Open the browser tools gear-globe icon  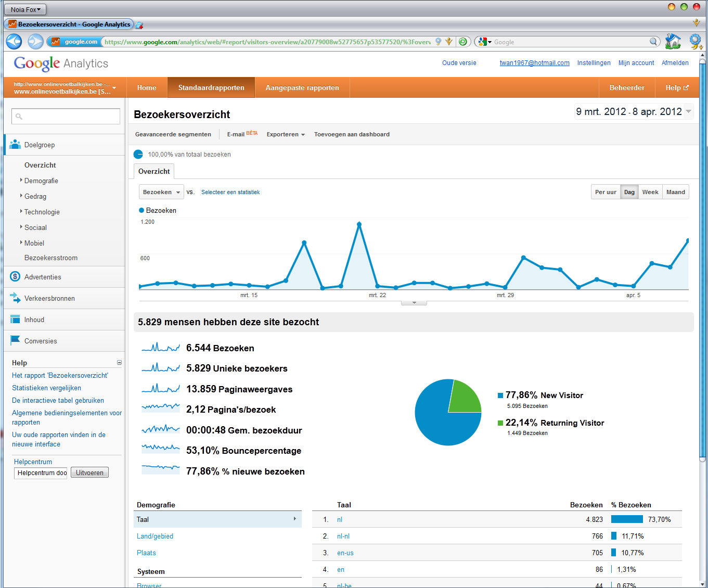(696, 42)
